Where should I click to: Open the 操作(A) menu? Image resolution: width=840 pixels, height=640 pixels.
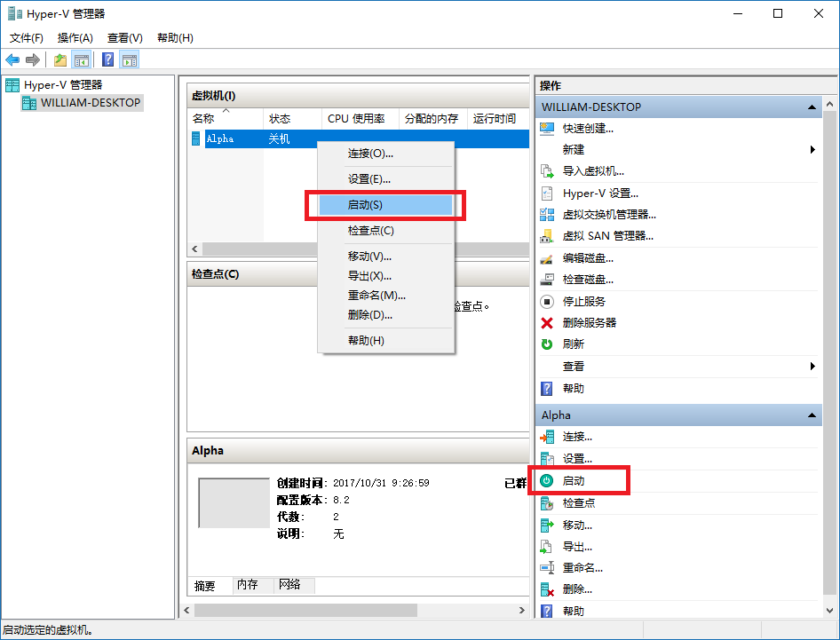point(75,37)
